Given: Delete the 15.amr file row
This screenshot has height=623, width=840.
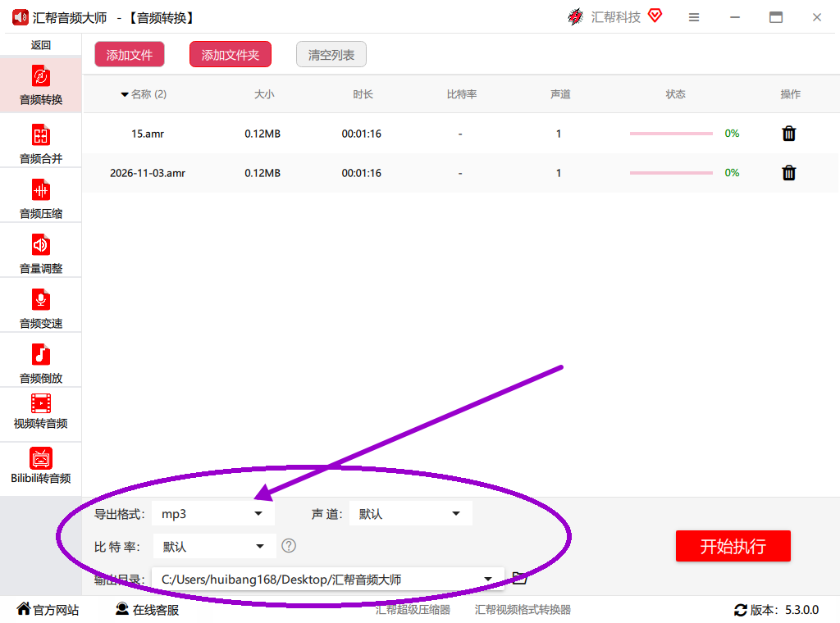Looking at the screenshot, I should click(x=788, y=134).
